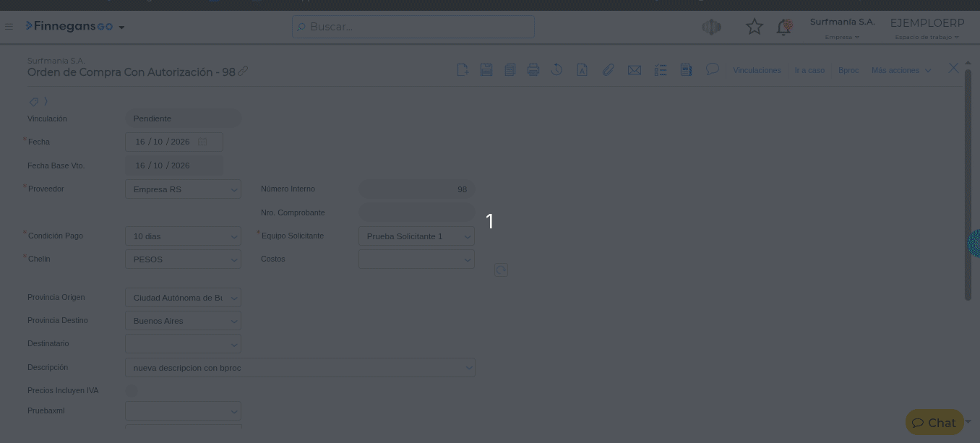The height and width of the screenshot is (443, 980).
Task: Open the Bproc menu item
Action: click(848, 70)
